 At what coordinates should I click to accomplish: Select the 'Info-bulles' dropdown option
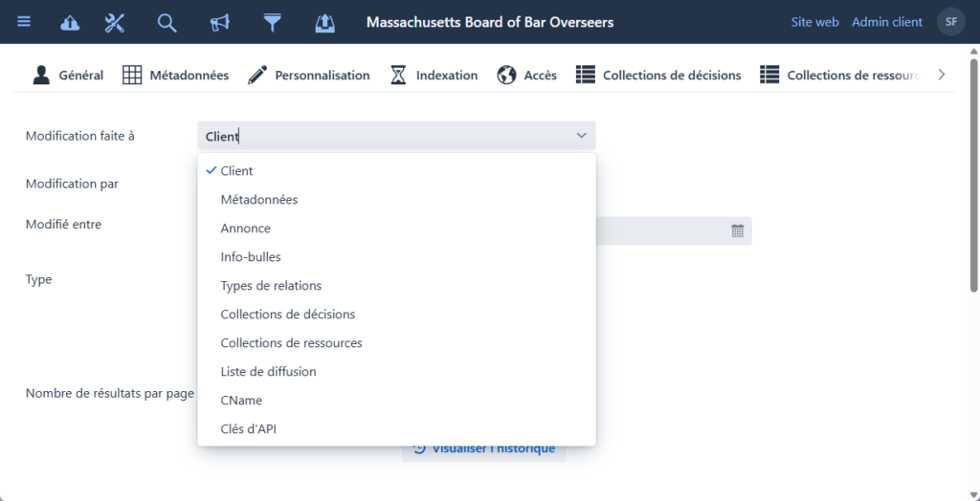pyautogui.click(x=251, y=257)
